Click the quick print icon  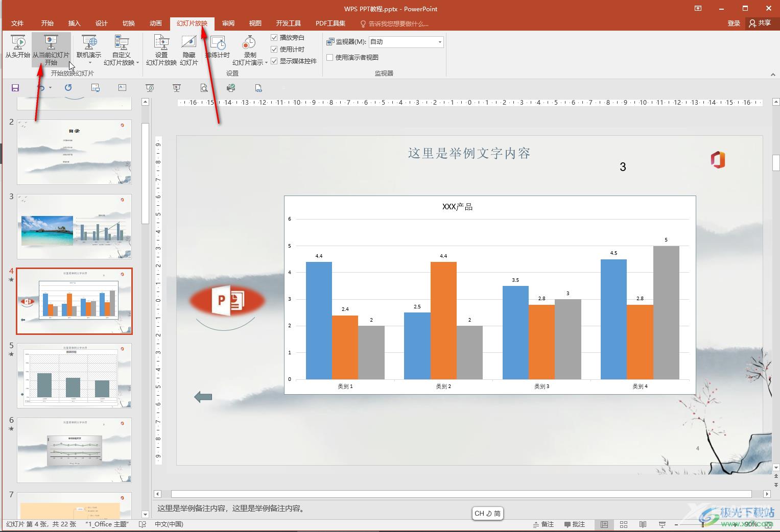click(231, 88)
